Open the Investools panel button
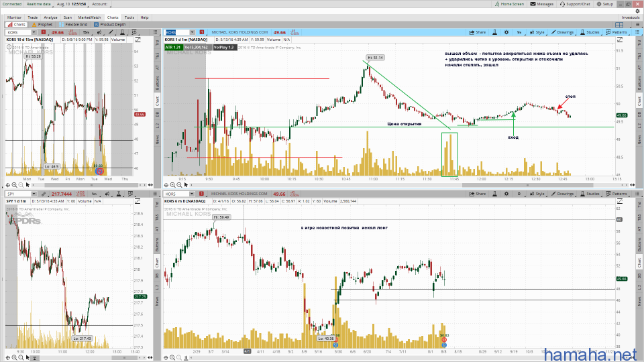This screenshot has width=644, height=362. [631, 17]
